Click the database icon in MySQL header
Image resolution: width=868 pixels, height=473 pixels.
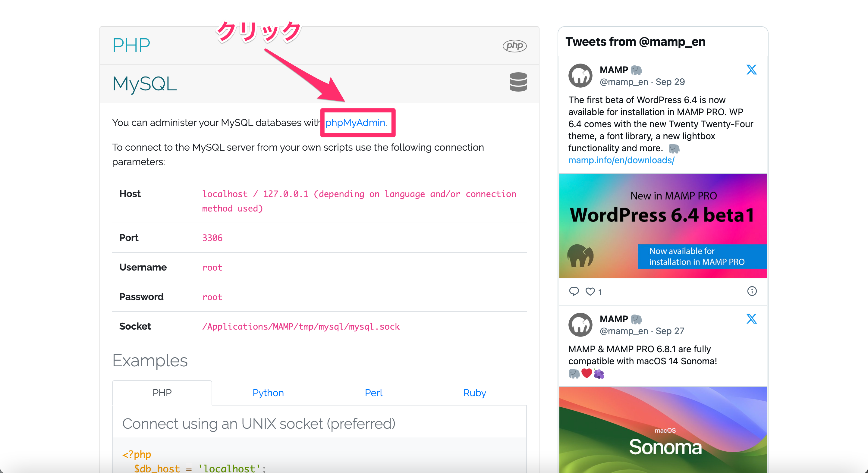click(x=518, y=82)
